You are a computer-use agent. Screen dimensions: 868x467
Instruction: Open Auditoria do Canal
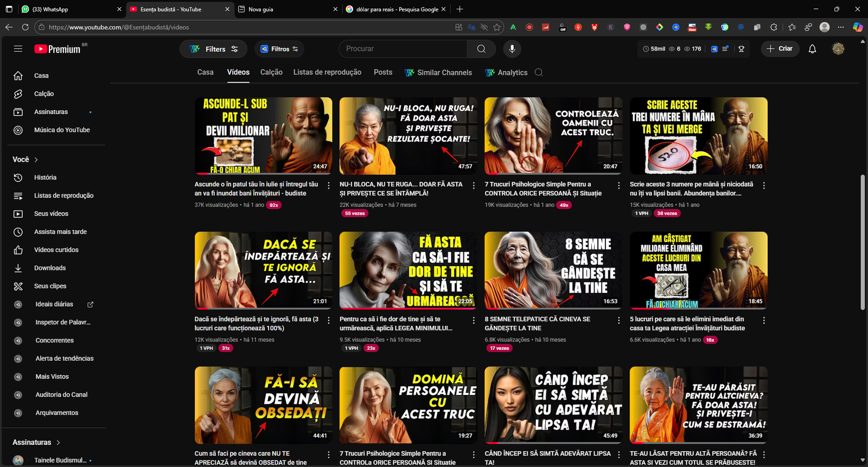[x=61, y=395]
